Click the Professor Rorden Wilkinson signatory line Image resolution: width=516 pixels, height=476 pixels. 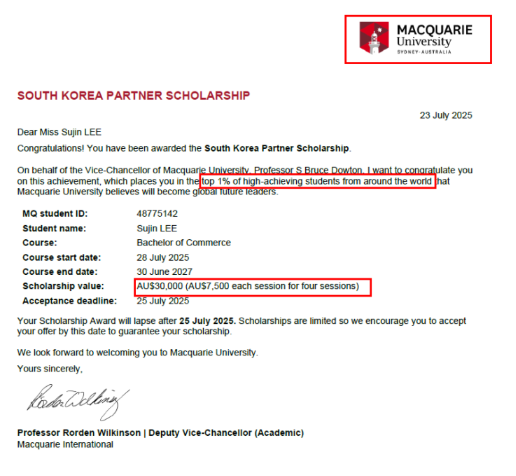click(x=160, y=433)
